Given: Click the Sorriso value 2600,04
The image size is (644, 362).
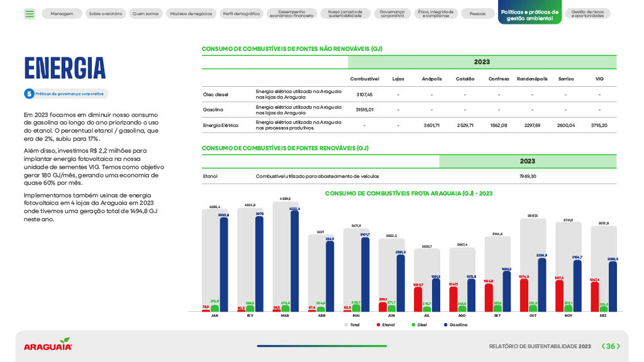Looking at the screenshot, I should 566,125.
